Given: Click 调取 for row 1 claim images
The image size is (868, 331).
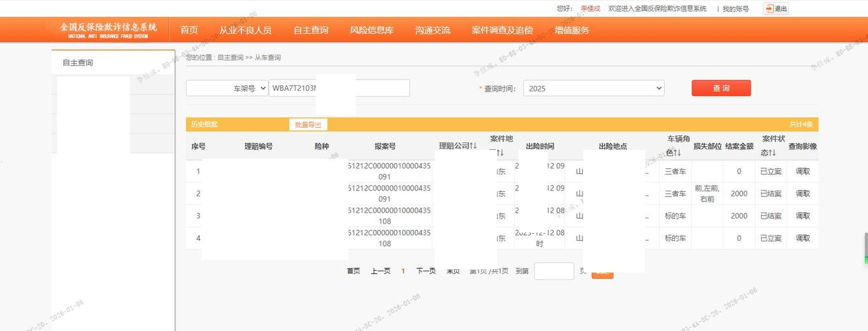Looking at the screenshot, I should coord(803,172).
